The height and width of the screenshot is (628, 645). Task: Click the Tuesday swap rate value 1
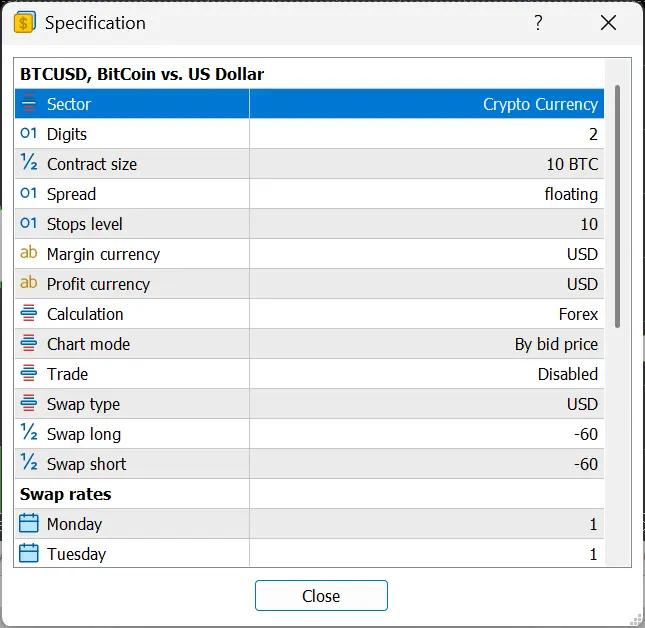pyautogui.click(x=593, y=555)
